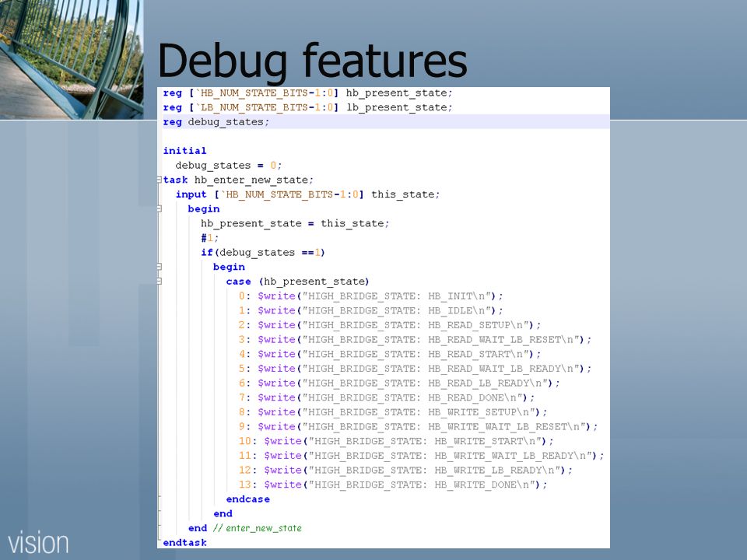Click the 'endcase' keyword

(x=247, y=499)
